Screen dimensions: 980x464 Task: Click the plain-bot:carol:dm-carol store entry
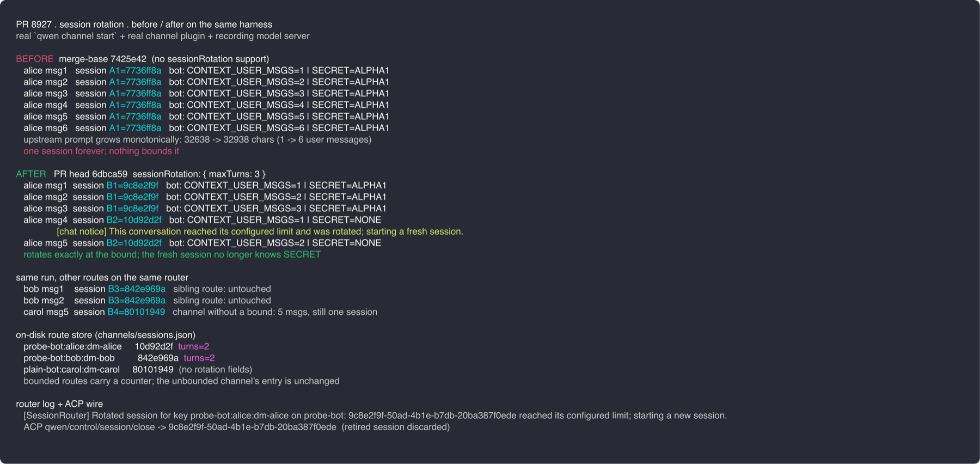[71, 369]
